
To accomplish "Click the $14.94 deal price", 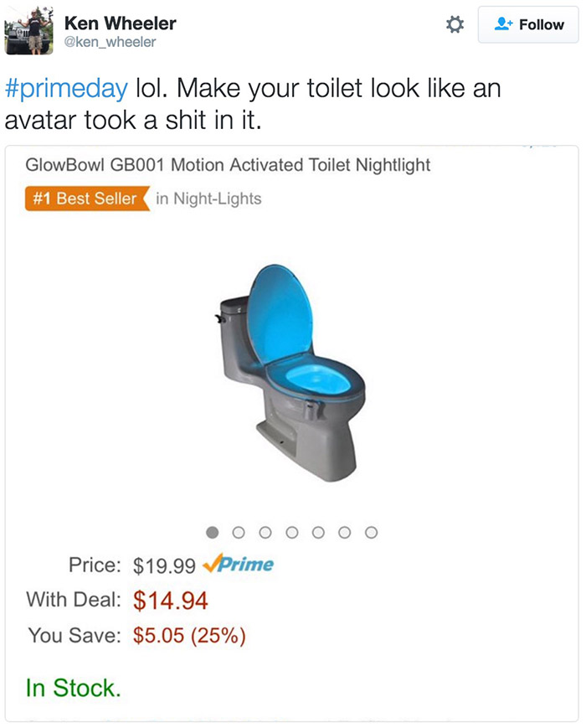I will tap(171, 600).
